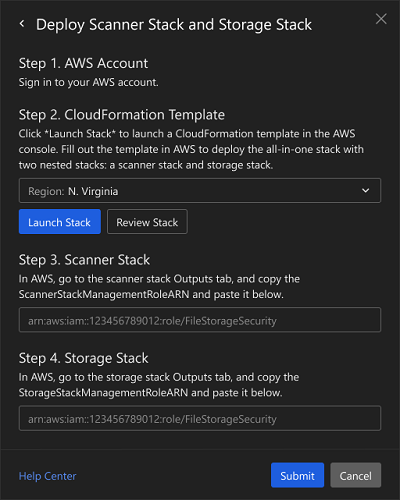Cancel the deployment dialog
Screen dimensions: 400x500
(x=355, y=475)
